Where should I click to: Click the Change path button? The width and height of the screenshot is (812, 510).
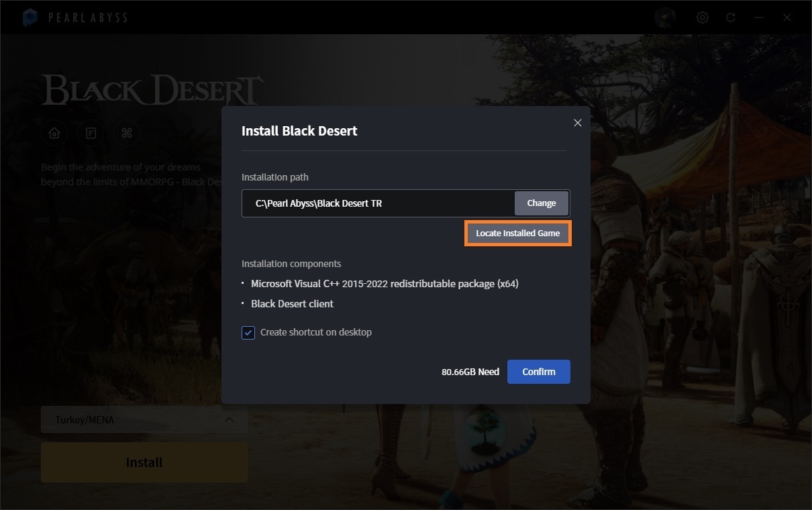pyautogui.click(x=542, y=203)
